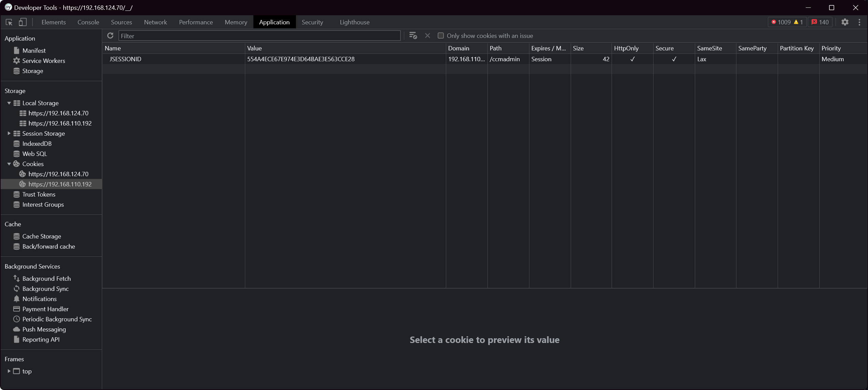Select the inspect element cursor icon
Image resolution: width=868 pixels, height=390 pixels.
tap(9, 22)
